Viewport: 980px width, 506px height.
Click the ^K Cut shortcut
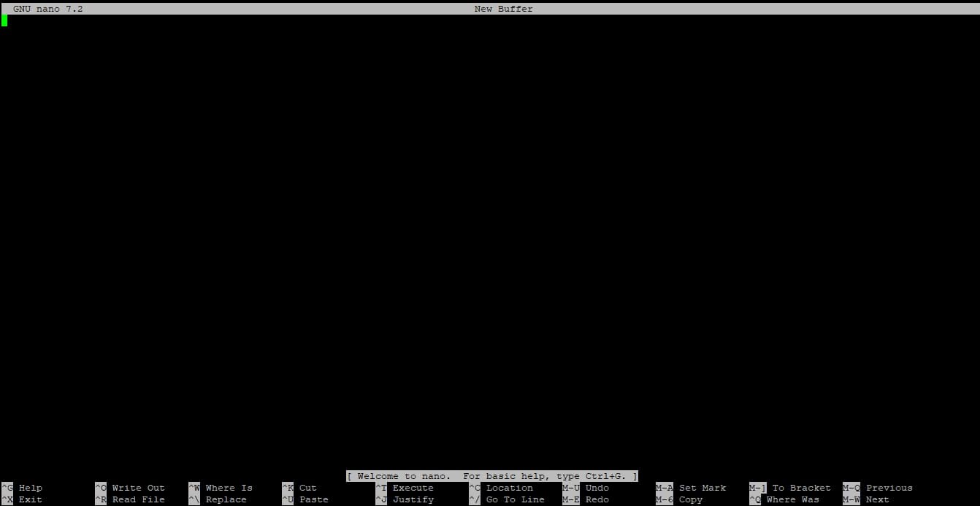(300, 488)
